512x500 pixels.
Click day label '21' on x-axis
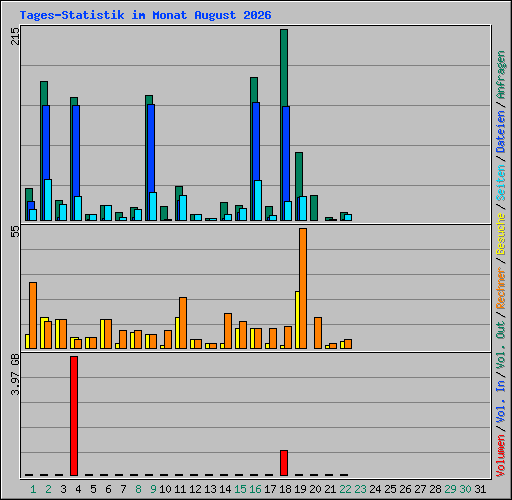[x=330, y=489]
